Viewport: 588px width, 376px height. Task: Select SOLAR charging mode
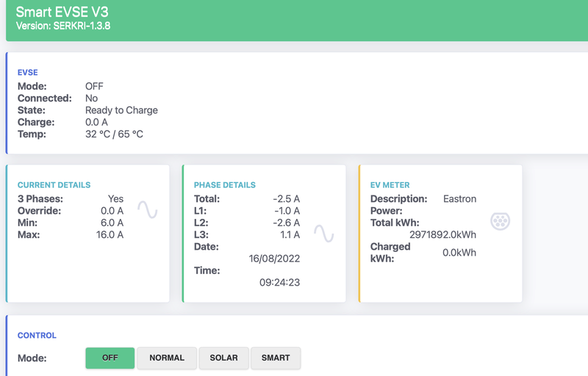point(224,358)
